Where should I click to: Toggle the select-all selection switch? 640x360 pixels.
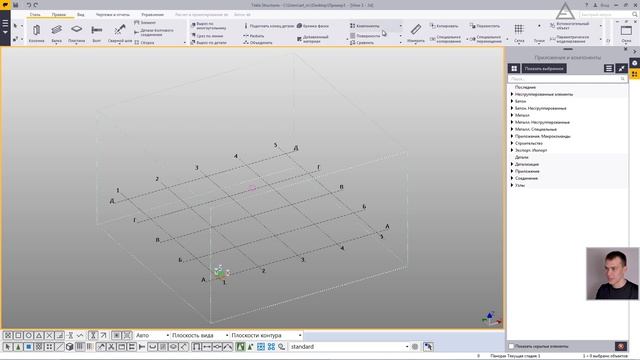click(8, 347)
